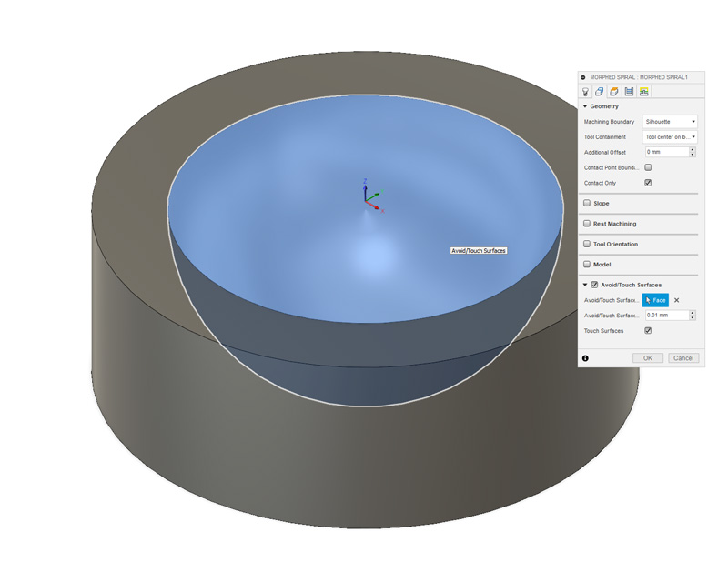Collapse the Avoid/Touch Surfaces section
This screenshot has height=582, width=728.
click(585, 285)
